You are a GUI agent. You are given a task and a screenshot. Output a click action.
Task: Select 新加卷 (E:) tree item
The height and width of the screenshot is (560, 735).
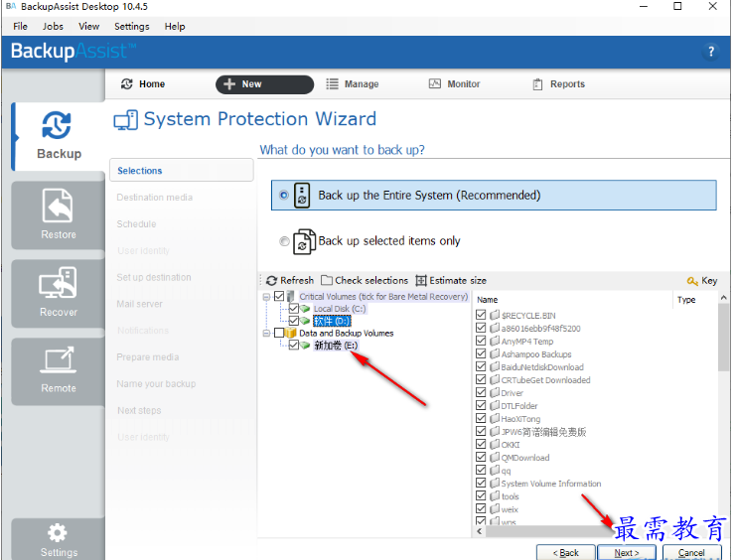coord(336,346)
